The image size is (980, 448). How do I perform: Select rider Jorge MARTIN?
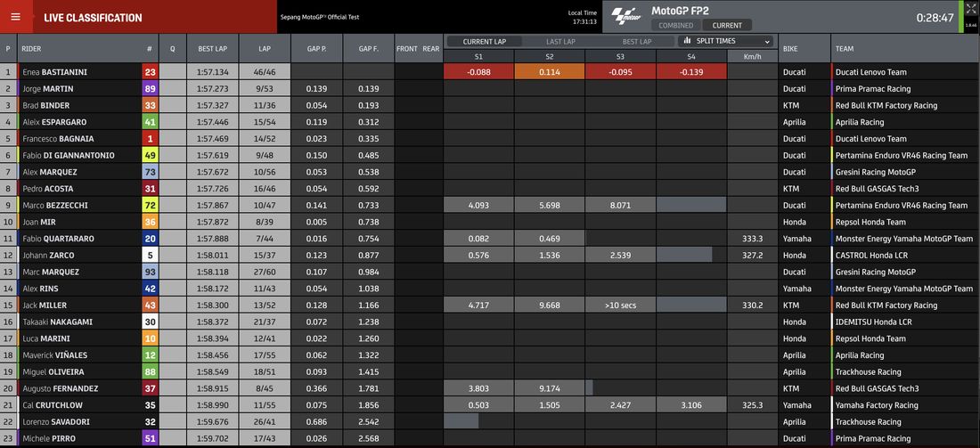[x=48, y=89]
